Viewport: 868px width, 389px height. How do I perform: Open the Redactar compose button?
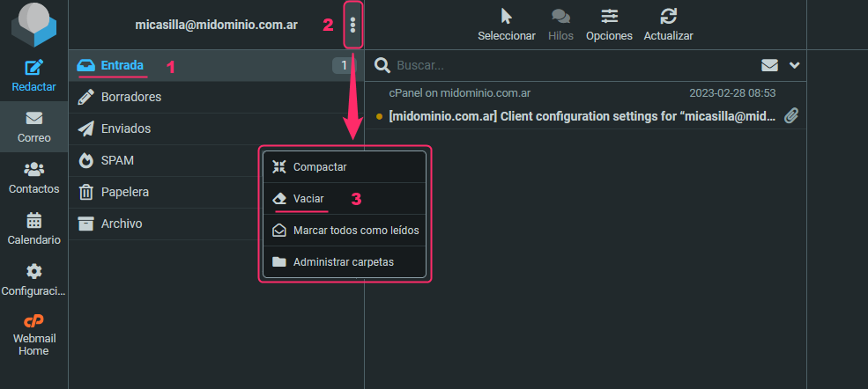tap(33, 76)
